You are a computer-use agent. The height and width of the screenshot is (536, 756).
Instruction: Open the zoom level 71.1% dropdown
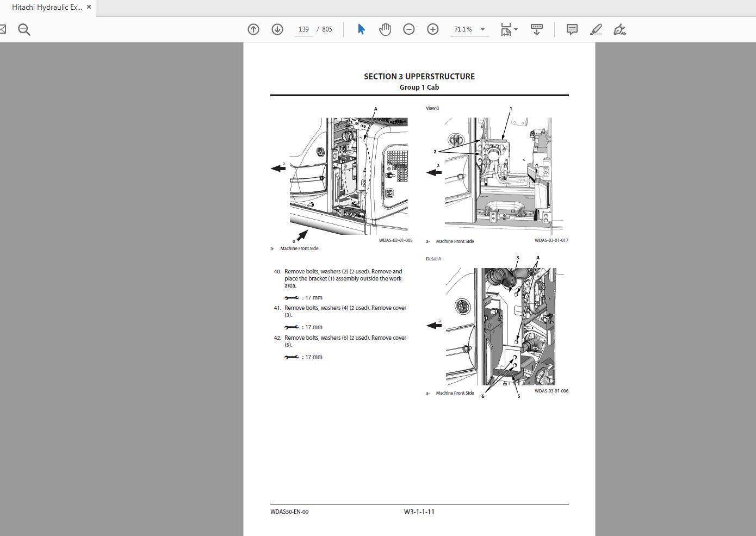[x=482, y=29]
